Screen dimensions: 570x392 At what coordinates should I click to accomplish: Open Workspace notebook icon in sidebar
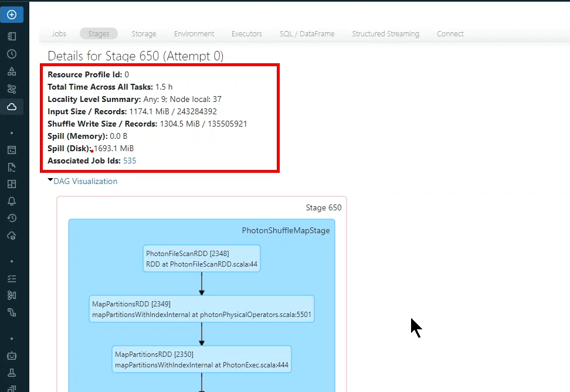(12, 36)
